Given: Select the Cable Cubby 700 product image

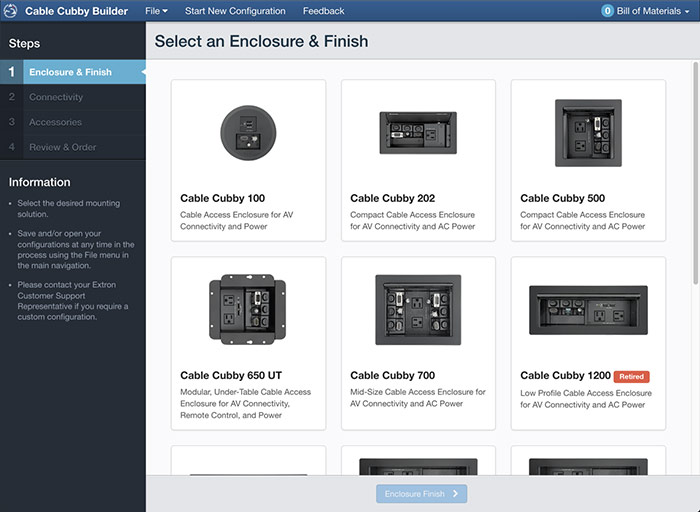Looking at the screenshot, I should 418,310.
